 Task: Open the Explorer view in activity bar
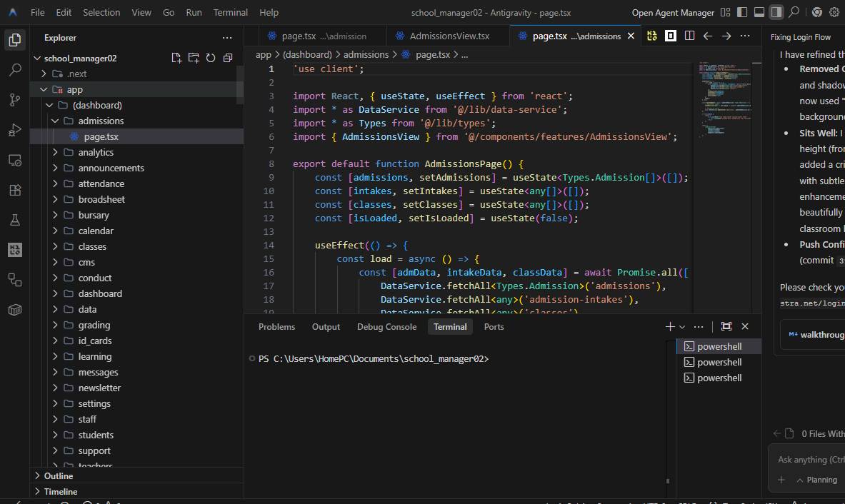pyautogui.click(x=15, y=39)
